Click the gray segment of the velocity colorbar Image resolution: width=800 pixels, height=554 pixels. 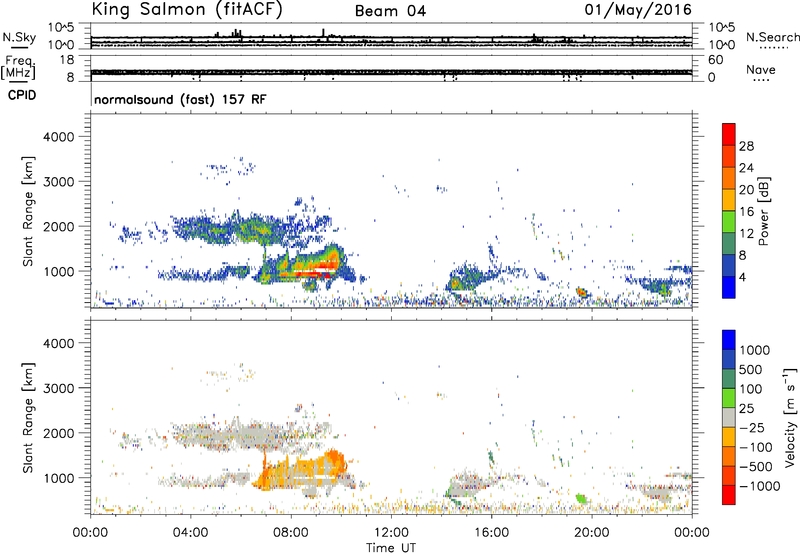[729, 418]
